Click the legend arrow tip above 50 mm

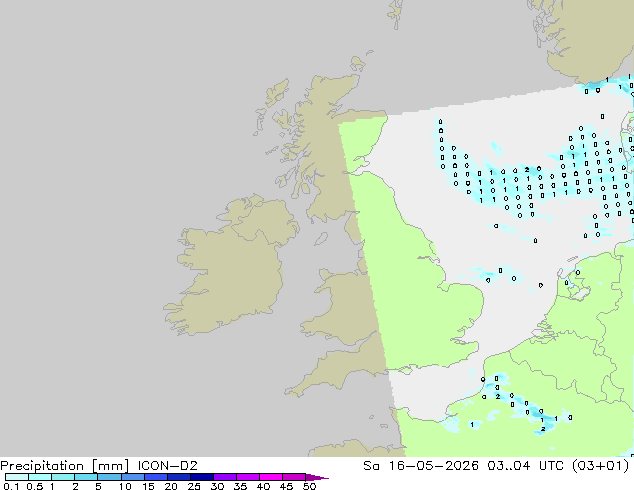click(317, 477)
